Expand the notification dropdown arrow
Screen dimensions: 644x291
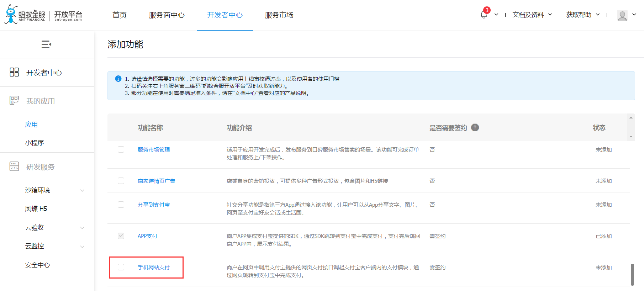(x=496, y=15)
